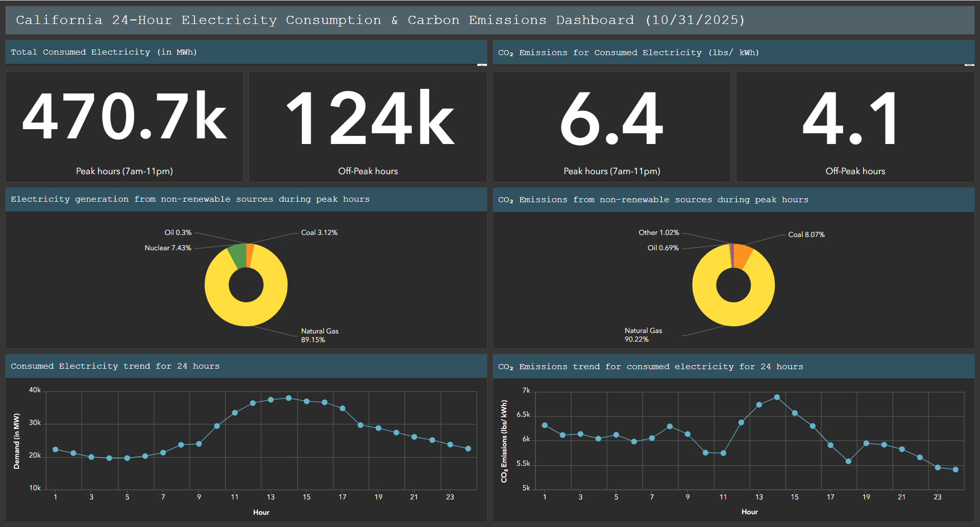Expand the CO₂ Emissions panel options arrow

click(x=968, y=65)
